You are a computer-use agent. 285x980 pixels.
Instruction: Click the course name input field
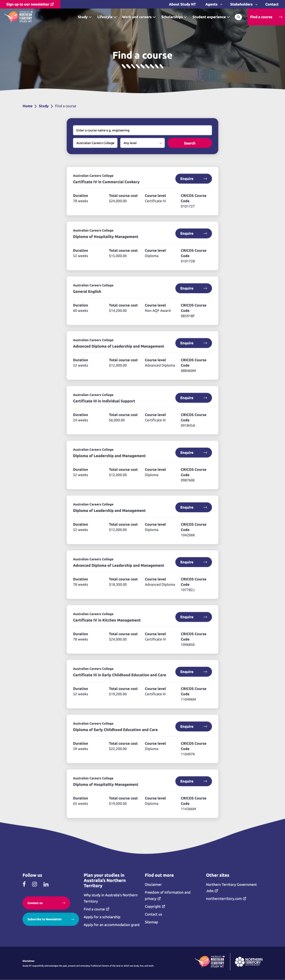coord(142,130)
